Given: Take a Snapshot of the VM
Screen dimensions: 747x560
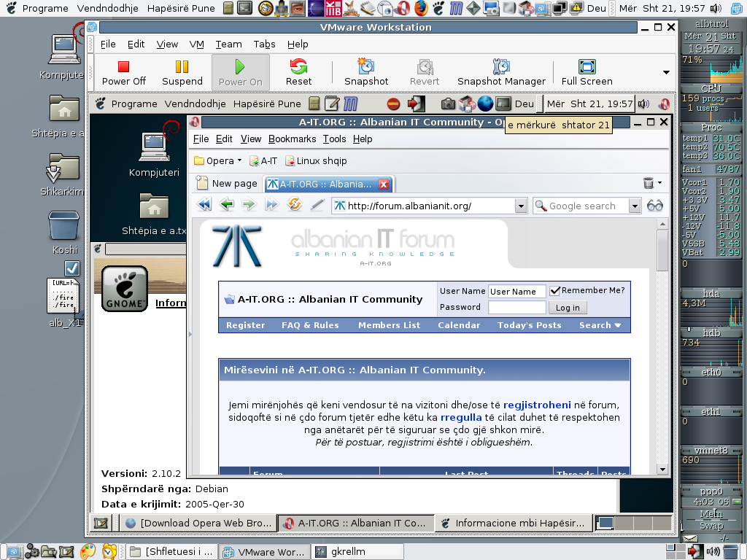Looking at the screenshot, I should 366,72.
